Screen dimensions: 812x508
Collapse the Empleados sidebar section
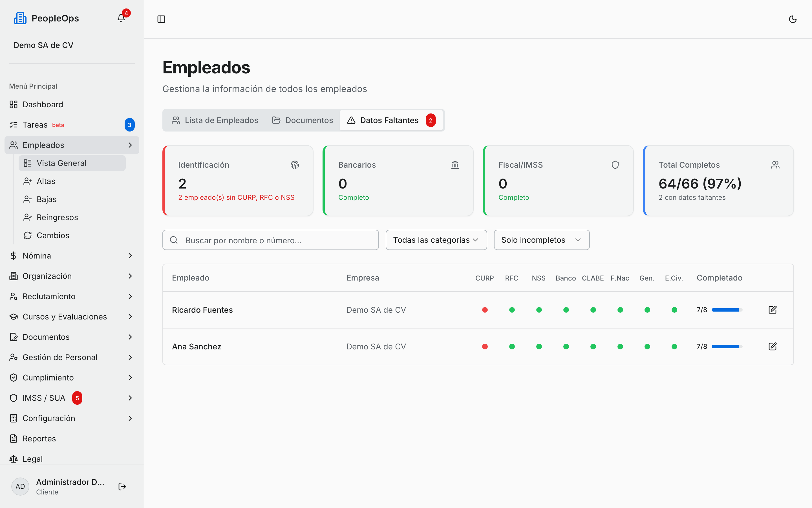pos(72,145)
